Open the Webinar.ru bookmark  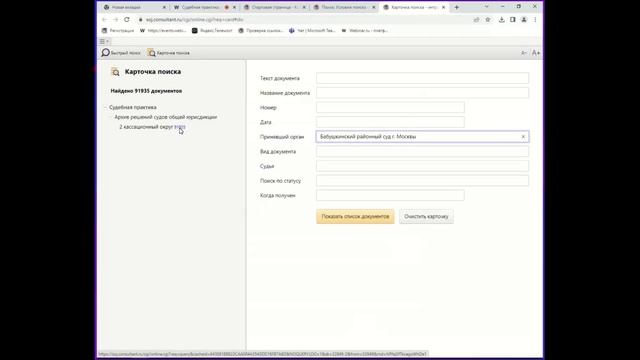click(x=364, y=31)
